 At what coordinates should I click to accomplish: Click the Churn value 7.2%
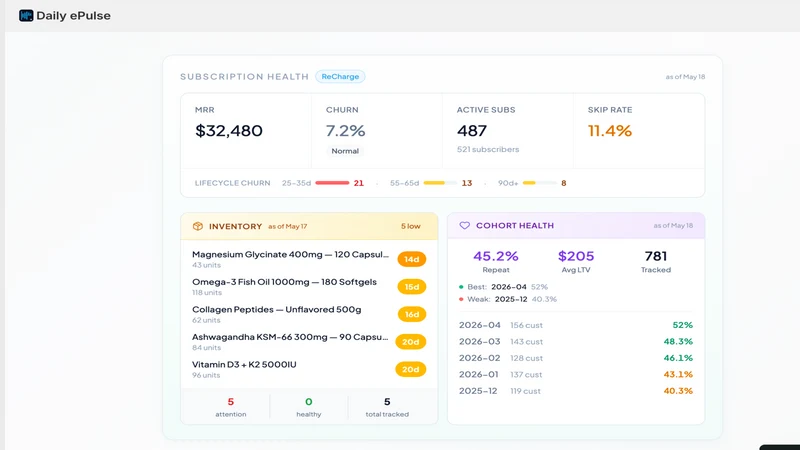pyautogui.click(x=345, y=131)
